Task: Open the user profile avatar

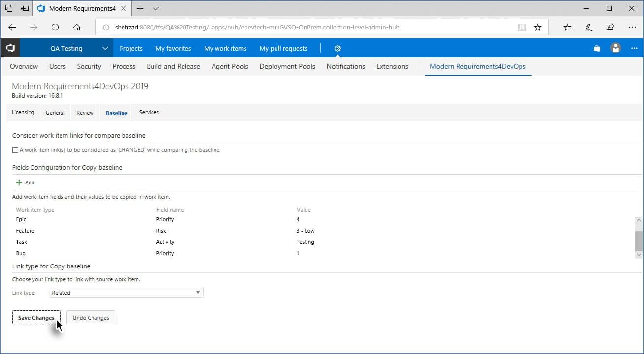Action: pos(615,48)
